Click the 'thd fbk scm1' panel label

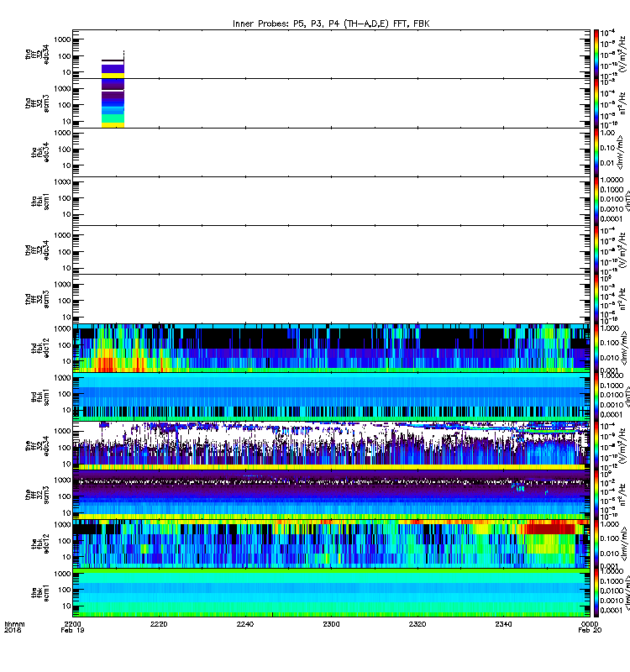(40, 397)
